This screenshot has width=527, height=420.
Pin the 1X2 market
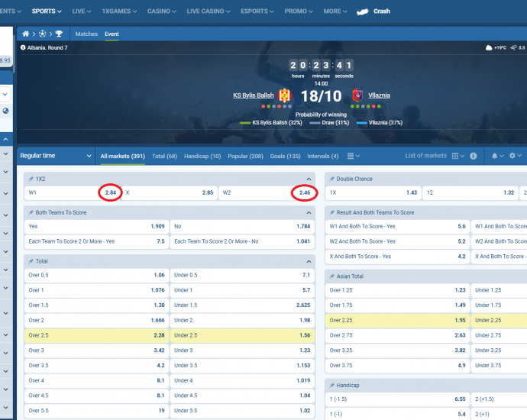31,179
